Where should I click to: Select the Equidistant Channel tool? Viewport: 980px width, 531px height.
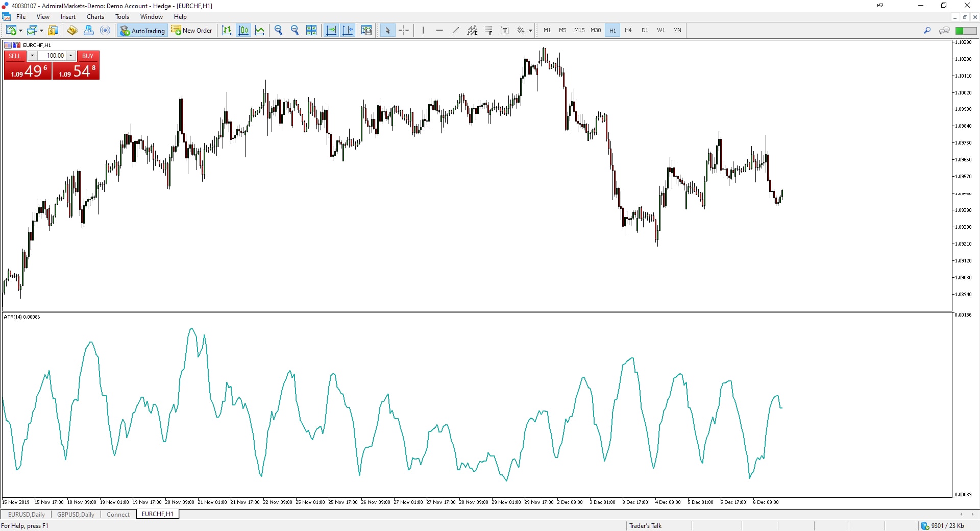(472, 31)
